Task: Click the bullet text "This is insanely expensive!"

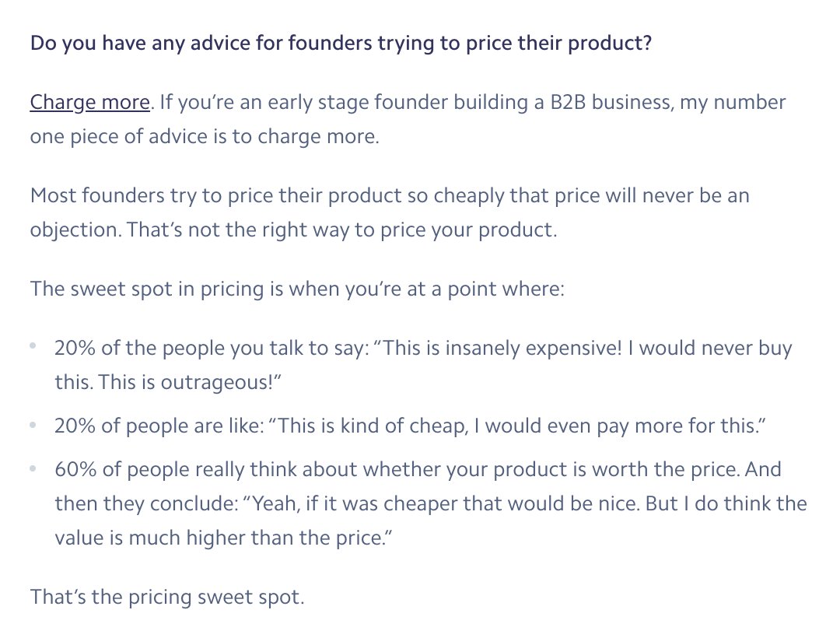Action: (502, 349)
